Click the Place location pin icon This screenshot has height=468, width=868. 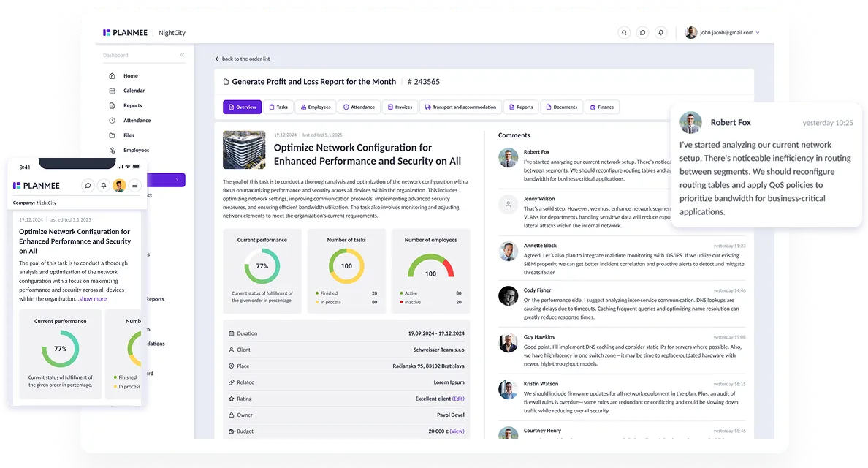[x=232, y=366]
